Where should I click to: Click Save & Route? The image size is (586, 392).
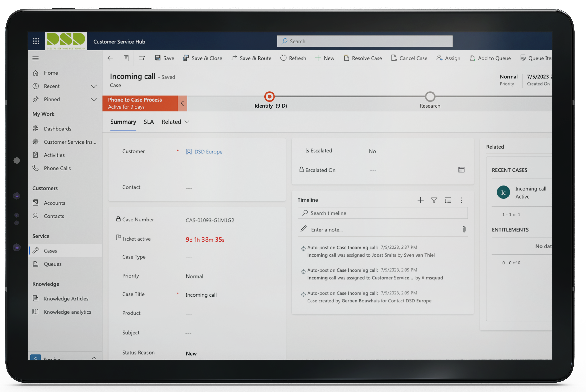point(251,58)
